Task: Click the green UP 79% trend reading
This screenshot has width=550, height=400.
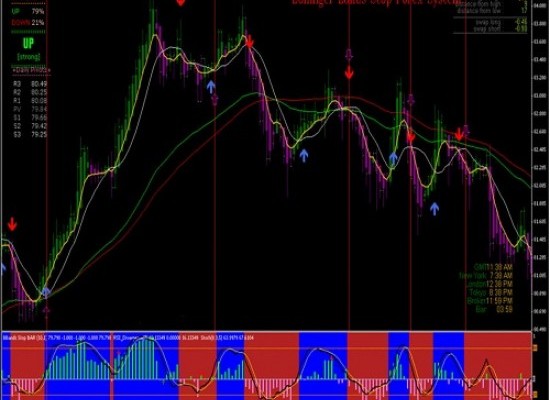Action: (28, 11)
